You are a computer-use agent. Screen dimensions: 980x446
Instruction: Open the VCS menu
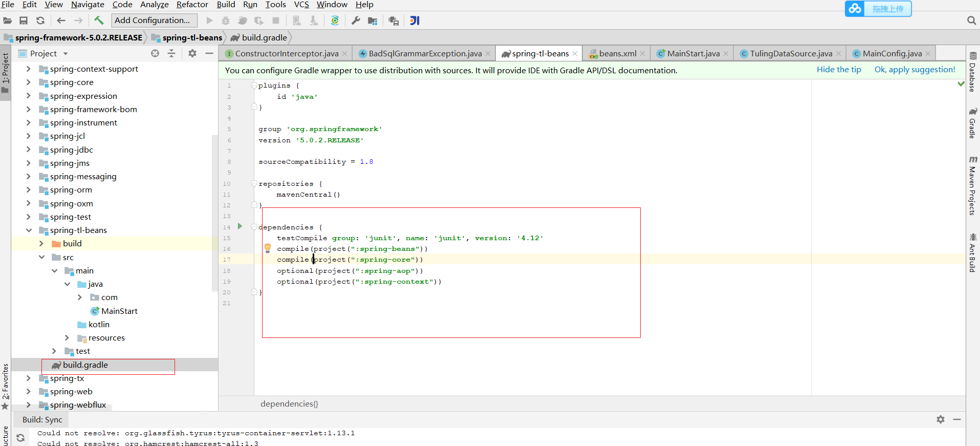pos(301,5)
